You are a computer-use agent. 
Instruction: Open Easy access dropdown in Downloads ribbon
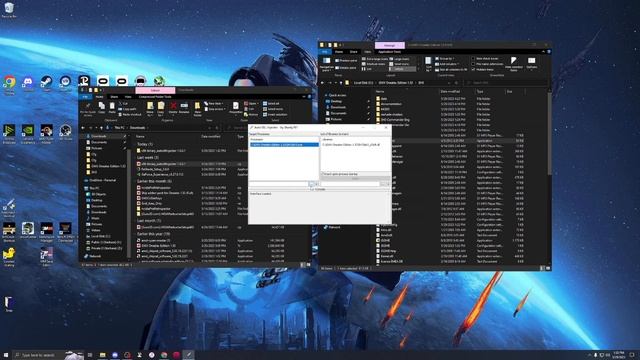point(216,109)
